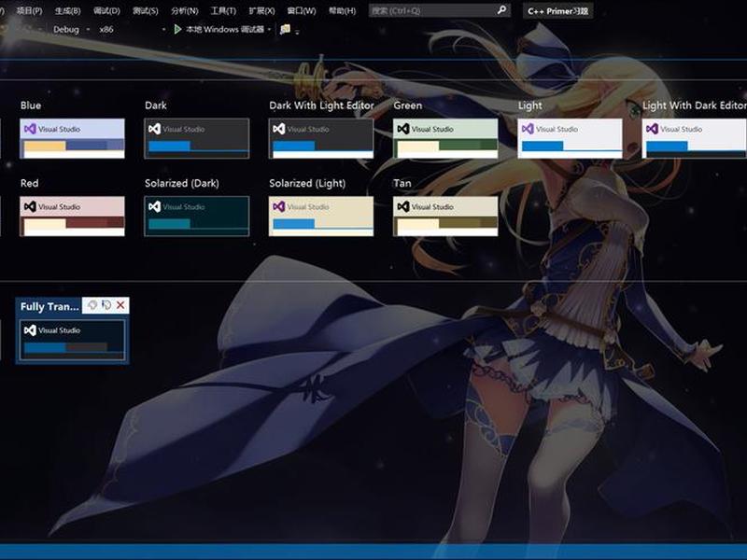
Task: Open the 帮助(H) menu
Action: click(x=342, y=10)
